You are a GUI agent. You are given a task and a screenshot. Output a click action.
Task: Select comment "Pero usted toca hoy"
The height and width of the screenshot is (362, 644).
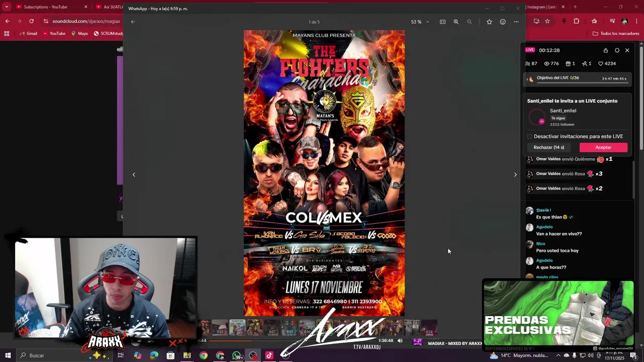tap(557, 250)
